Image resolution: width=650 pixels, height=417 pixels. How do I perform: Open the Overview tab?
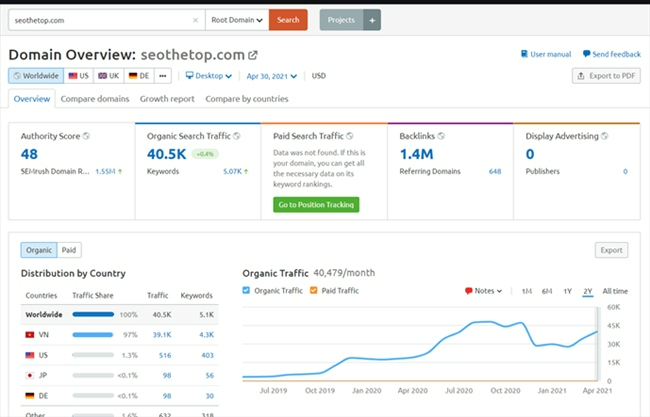tap(32, 99)
